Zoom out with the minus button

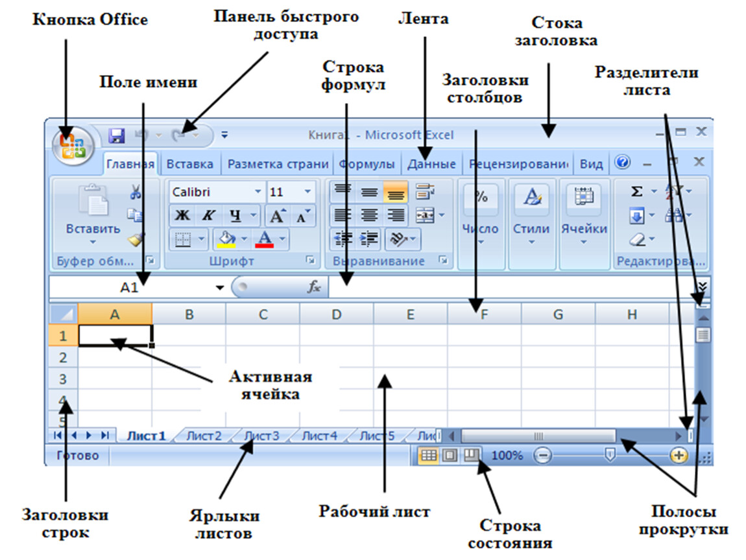(542, 456)
